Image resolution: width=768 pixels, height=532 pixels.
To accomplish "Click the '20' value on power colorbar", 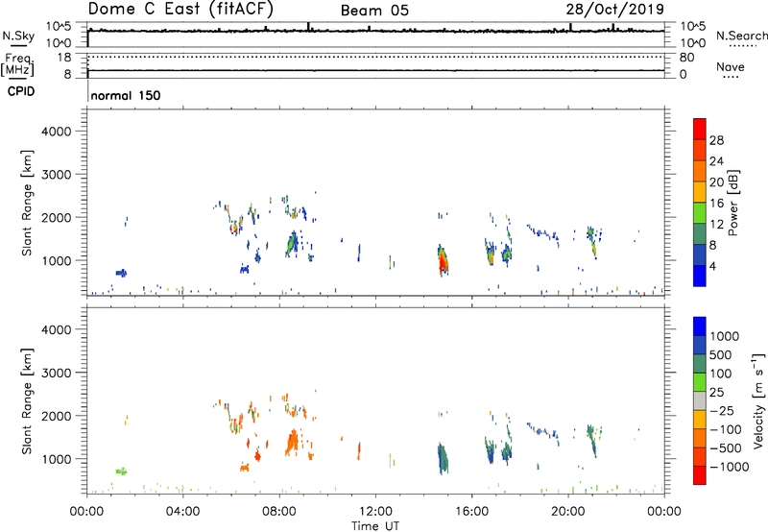I will point(716,182).
